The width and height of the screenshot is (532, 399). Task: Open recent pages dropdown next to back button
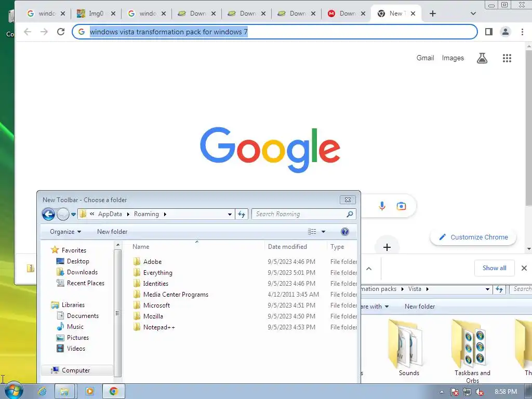73,215
